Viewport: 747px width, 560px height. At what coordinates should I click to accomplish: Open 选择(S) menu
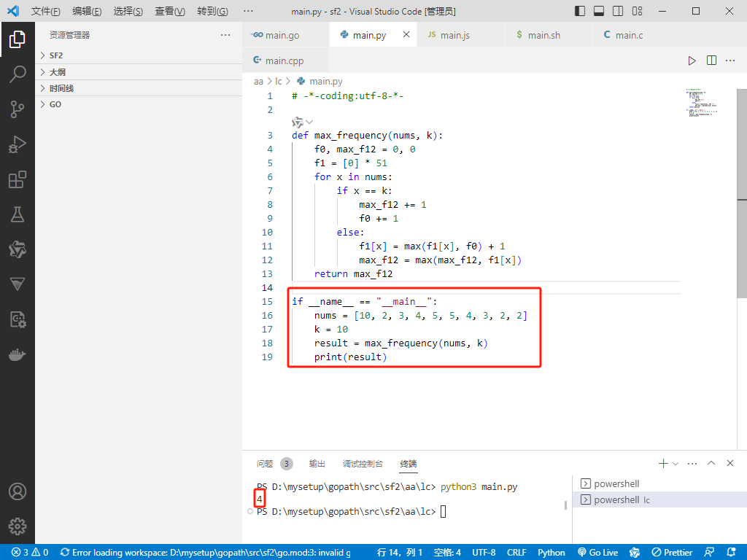[128, 11]
